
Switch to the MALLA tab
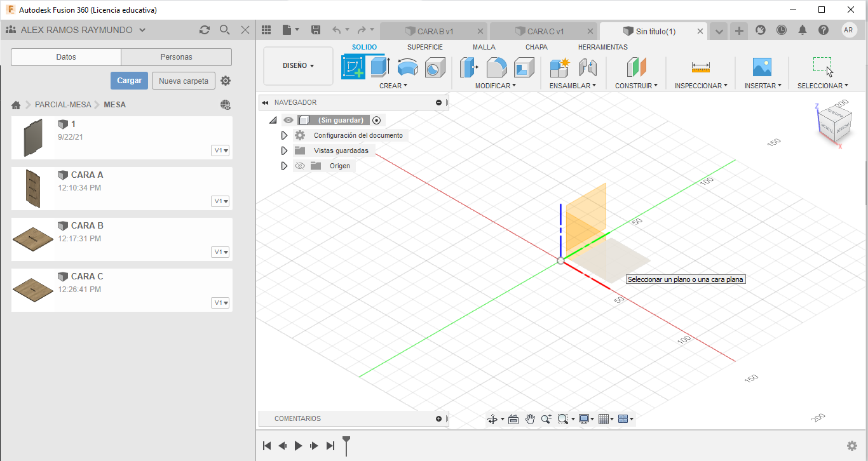(x=484, y=47)
